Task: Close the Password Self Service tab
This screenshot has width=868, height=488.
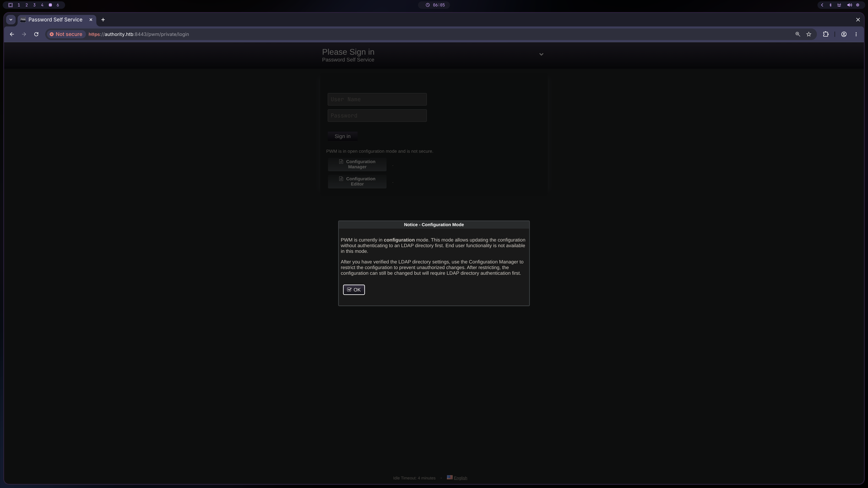Action: (91, 20)
